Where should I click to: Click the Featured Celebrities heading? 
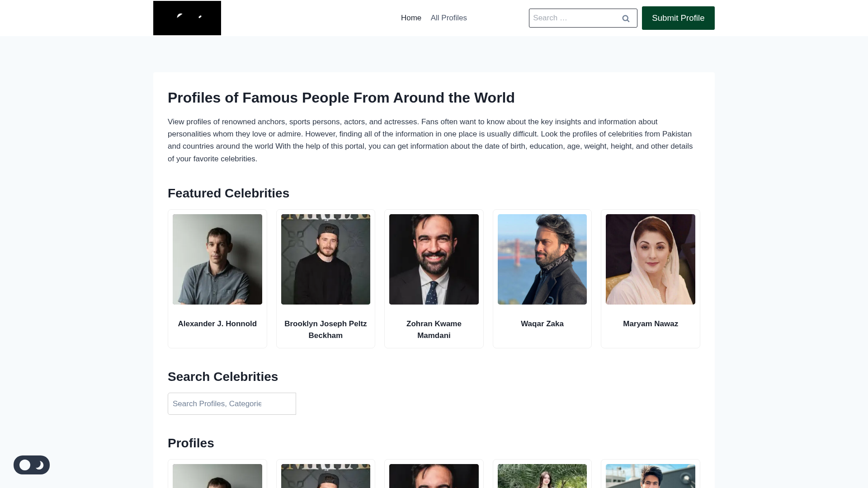pos(228,193)
